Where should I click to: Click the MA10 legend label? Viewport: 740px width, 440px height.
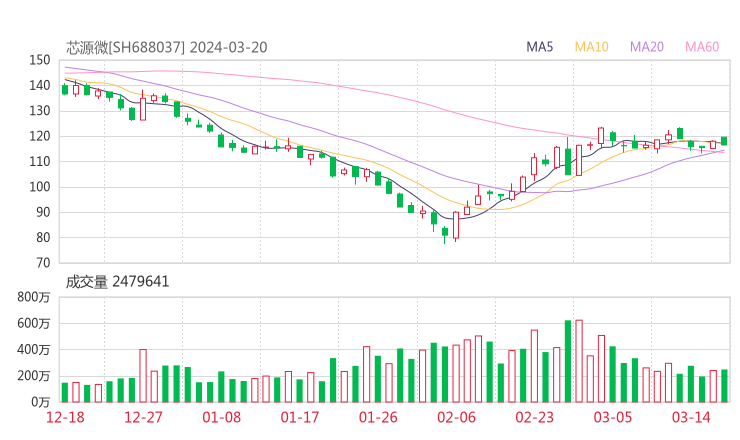point(591,47)
